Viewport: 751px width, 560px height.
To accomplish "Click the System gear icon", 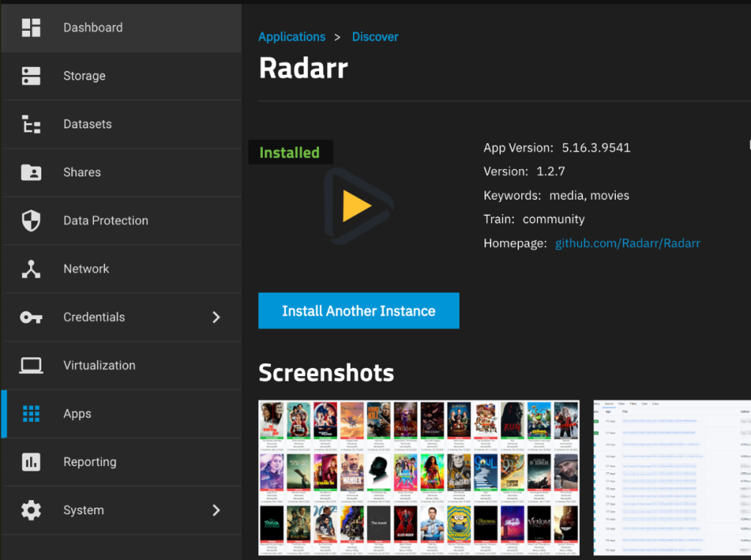I will [31, 510].
